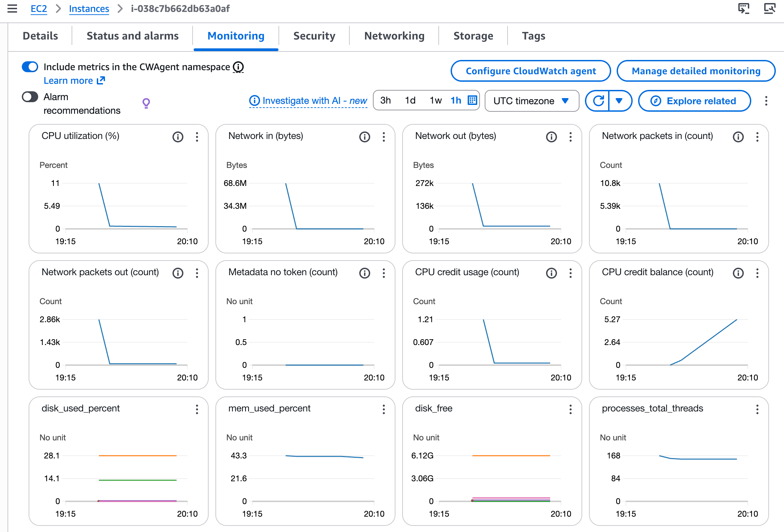
Task: Disable the CWAgent namespace metrics toggle
Action: click(x=30, y=67)
